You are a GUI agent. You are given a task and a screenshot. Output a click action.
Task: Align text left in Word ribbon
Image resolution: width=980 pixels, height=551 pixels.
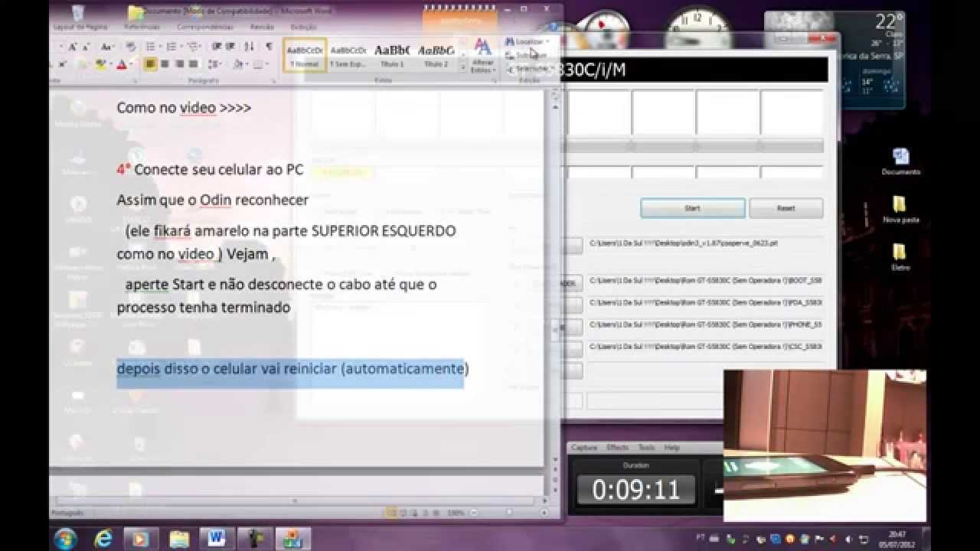151,64
